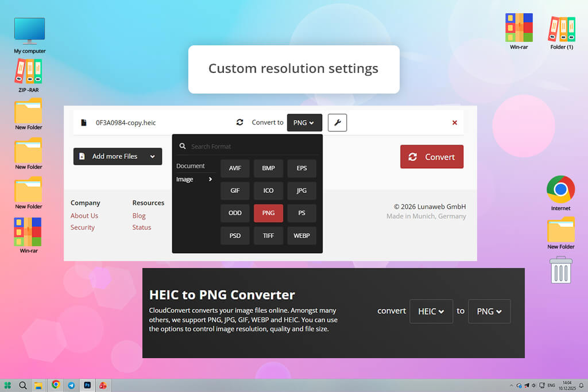Open the notifications bell
Viewport: 588px width, 392px height.
coord(581,386)
